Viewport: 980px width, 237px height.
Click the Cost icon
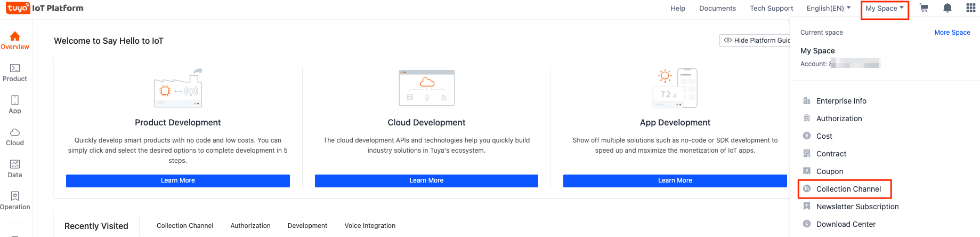click(807, 136)
